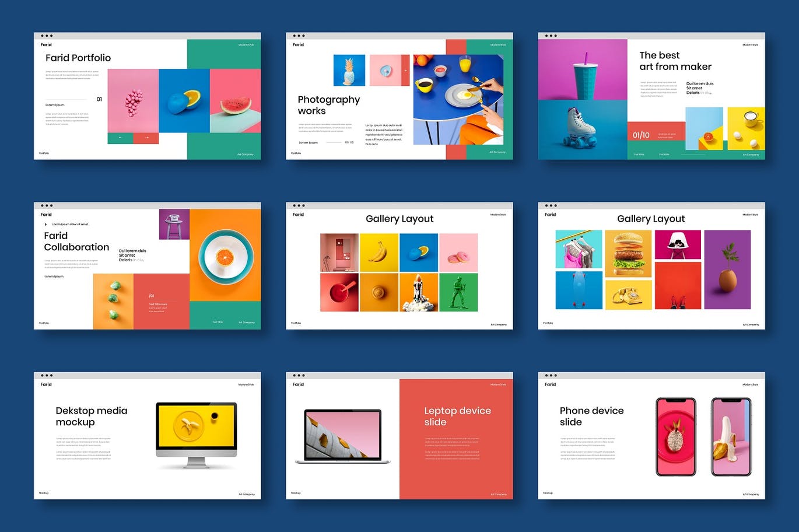The height and width of the screenshot is (532, 799).
Task: Select the left phone mockup with dragon fruit
Action: 676,437
